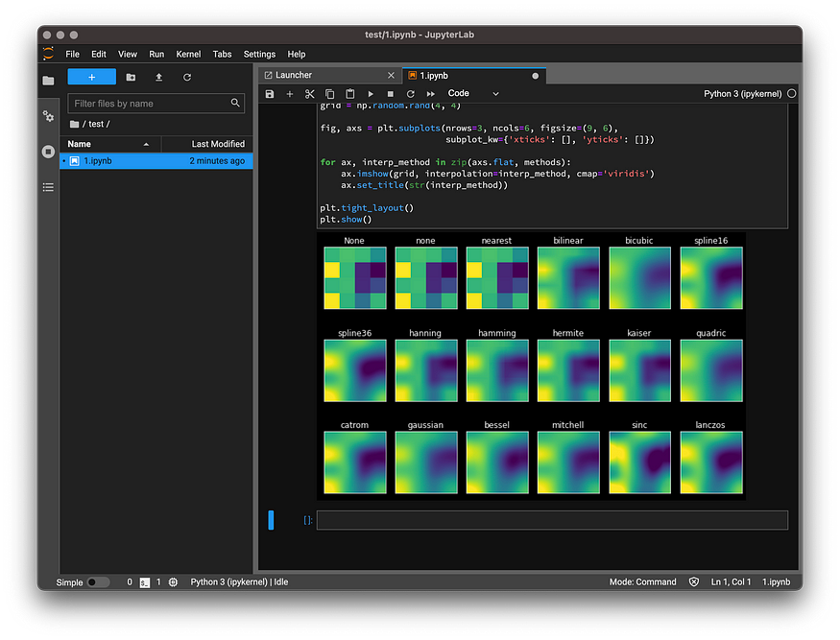Open the Settings menu
840x640 pixels.
259,54
